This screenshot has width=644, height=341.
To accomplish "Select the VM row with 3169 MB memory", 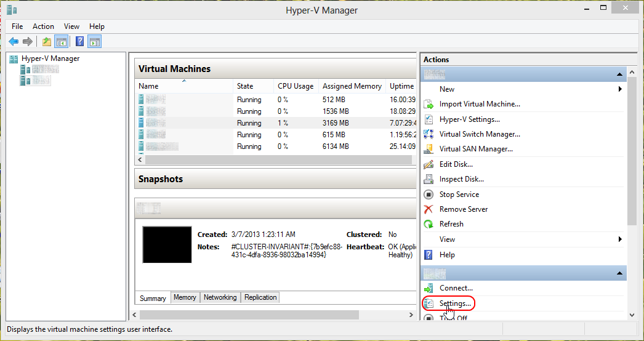I will pyautogui.click(x=276, y=123).
